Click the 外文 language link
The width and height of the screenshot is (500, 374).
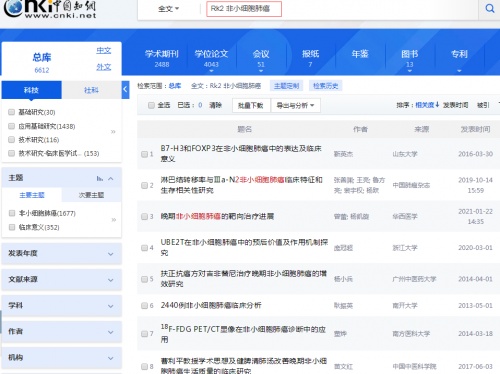(x=104, y=67)
